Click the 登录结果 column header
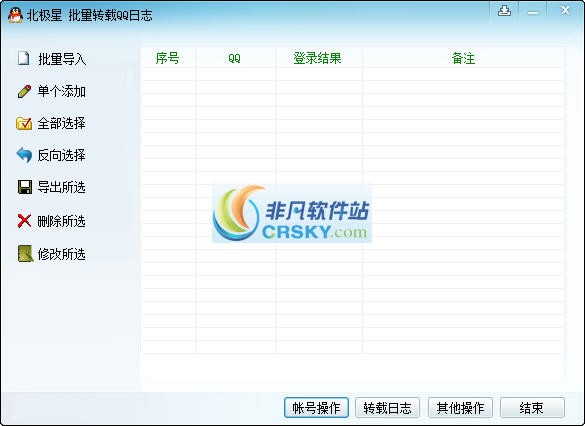Image resolution: width=585 pixels, height=426 pixels. (x=318, y=58)
